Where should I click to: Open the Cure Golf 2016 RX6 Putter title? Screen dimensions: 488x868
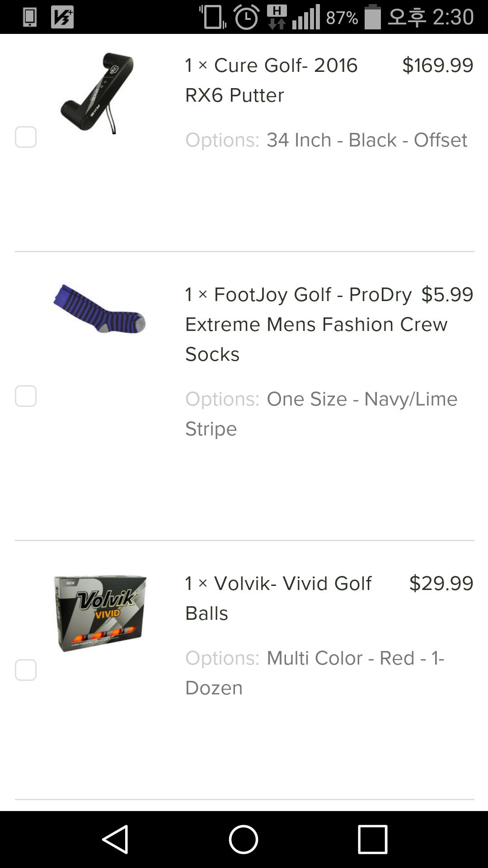271,80
